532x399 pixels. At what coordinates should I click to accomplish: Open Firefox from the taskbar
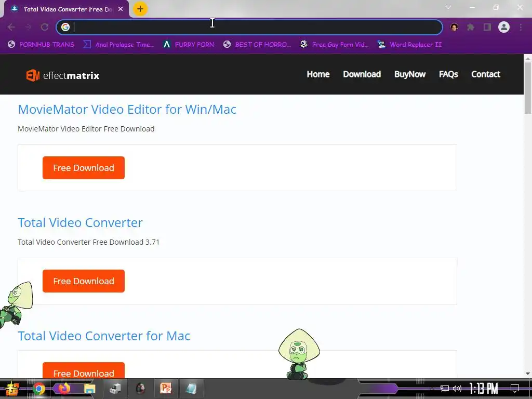(x=64, y=389)
